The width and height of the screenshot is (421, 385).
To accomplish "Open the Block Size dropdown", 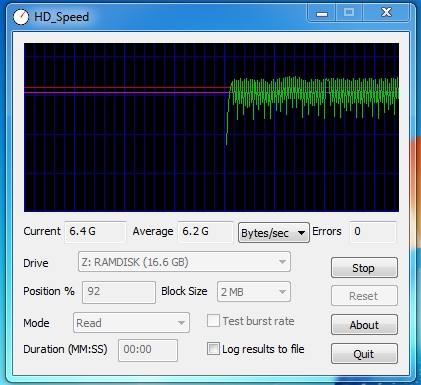I will 254,292.
